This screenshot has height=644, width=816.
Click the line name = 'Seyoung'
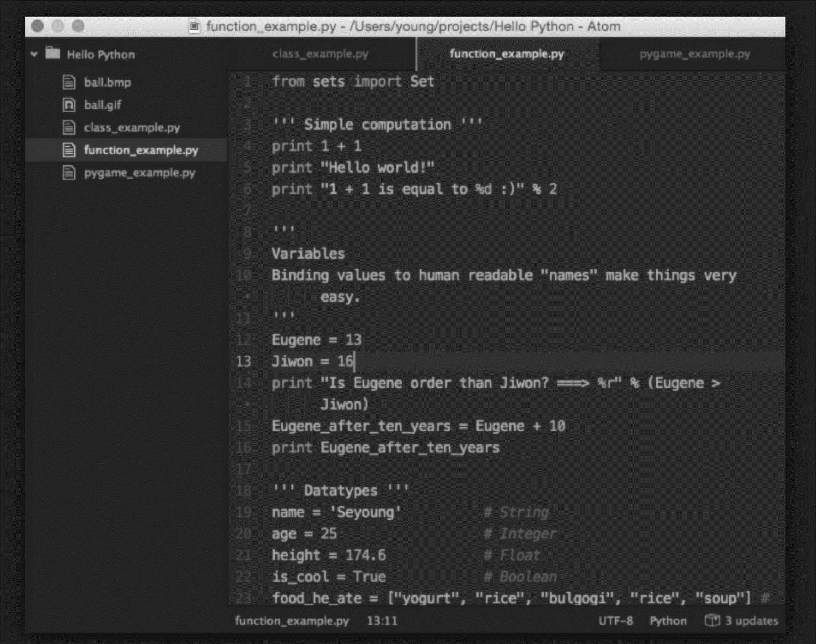tap(336, 512)
